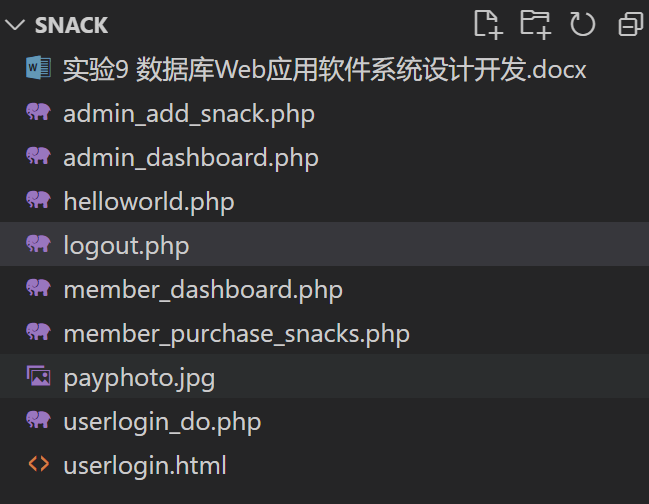Select member_purchase_snacks.php file
The height and width of the screenshot is (504, 649).
[324, 334]
